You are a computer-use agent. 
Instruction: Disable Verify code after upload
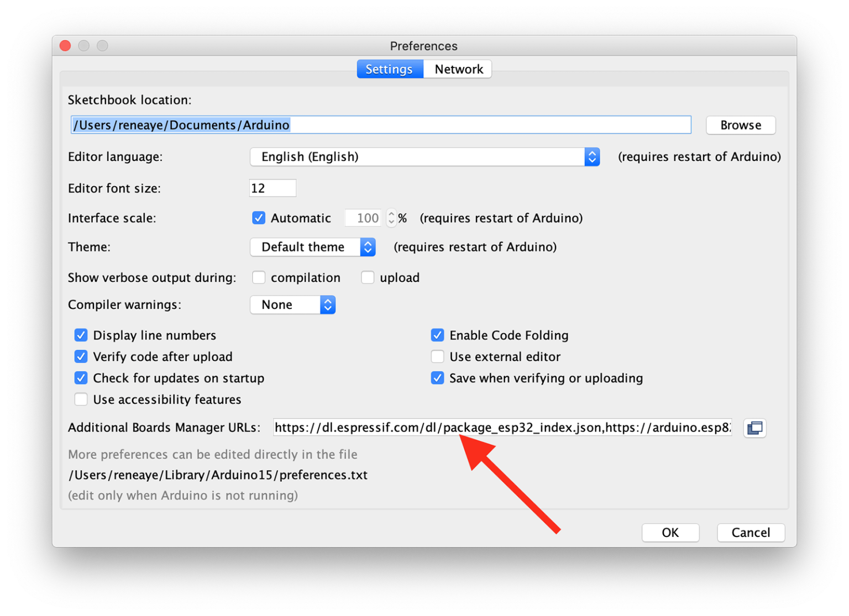81,357
